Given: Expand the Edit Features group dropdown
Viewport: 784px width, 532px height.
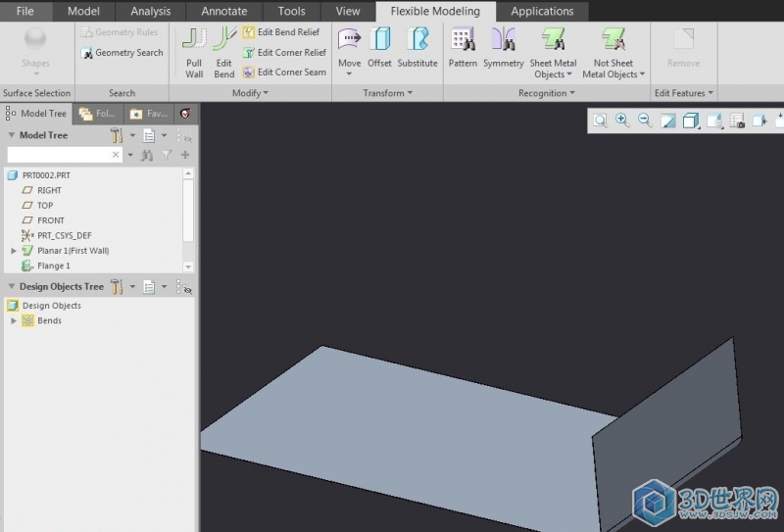Looking at the screenshot, I should pos(683,93).
